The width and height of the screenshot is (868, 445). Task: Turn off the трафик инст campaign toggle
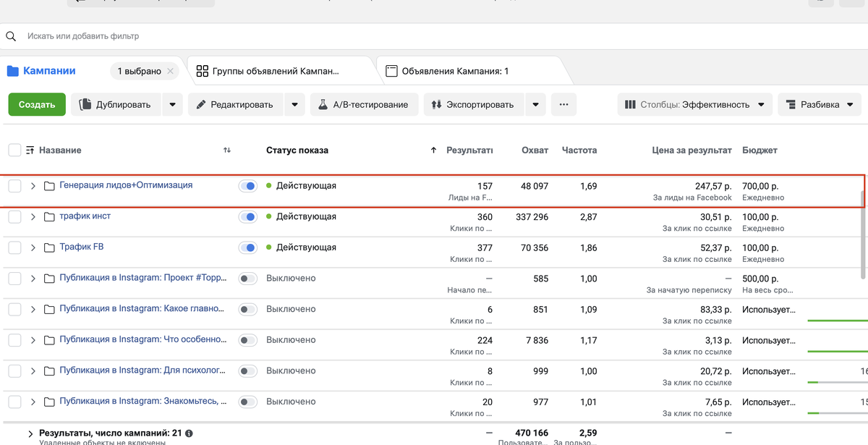[247, 217]
